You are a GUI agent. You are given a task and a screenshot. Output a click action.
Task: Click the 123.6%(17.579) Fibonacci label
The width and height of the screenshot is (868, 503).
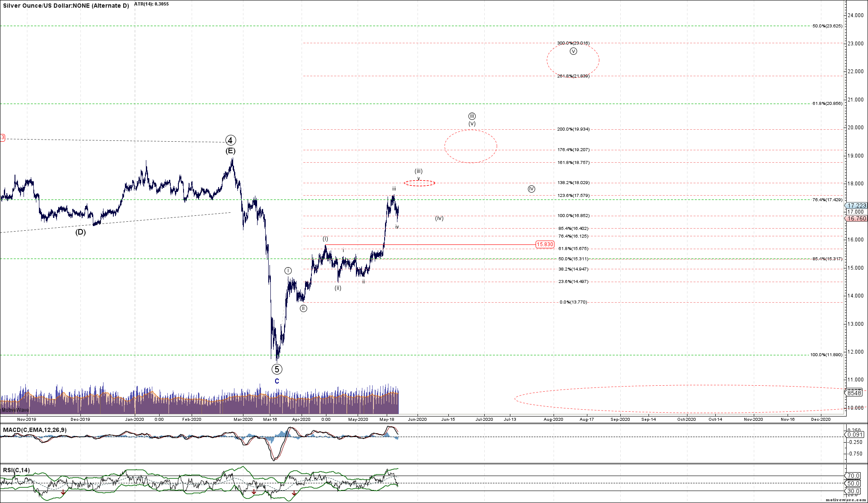tap(573, 196)
